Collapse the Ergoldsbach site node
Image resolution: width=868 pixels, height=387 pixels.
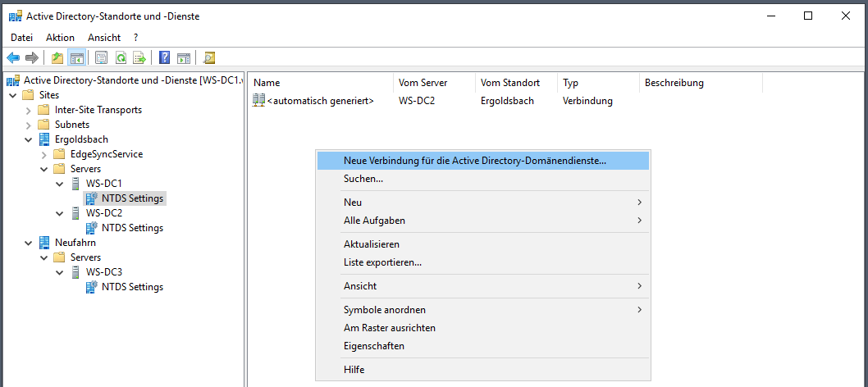coord(29,139)
